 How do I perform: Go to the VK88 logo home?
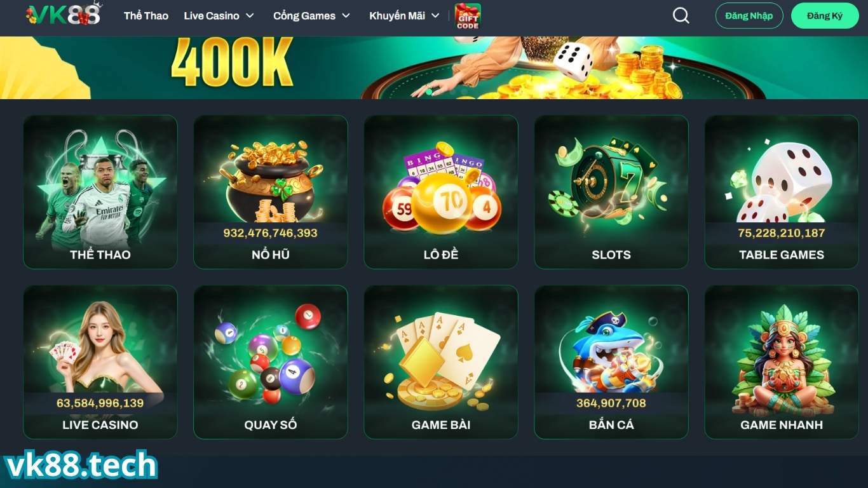click(x=64, y=15)
